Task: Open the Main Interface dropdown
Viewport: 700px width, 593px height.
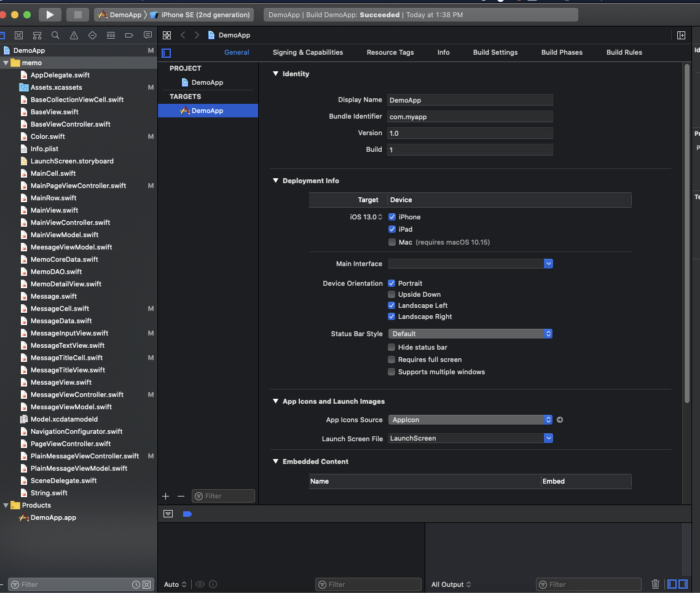Action: (549, 264)
